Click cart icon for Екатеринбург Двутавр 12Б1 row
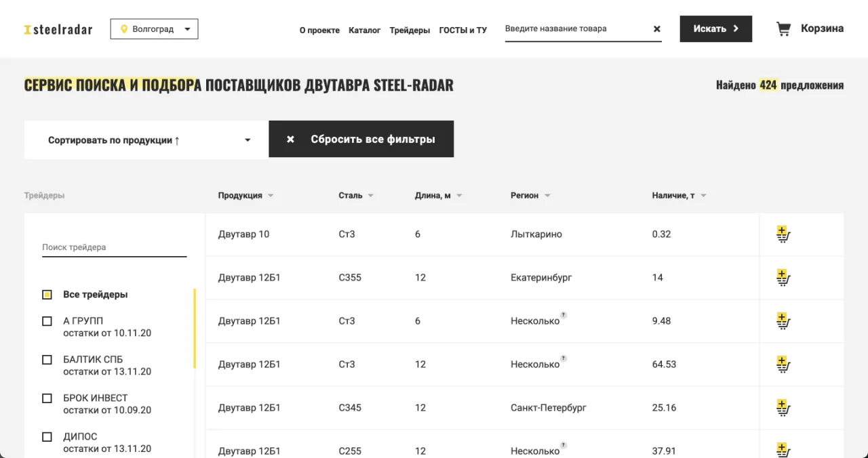868x458 pixels. pyautogui.click(x=783, y=277)
